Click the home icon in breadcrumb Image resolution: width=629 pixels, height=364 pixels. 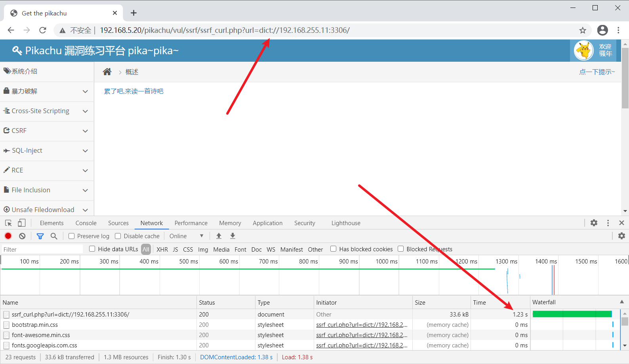pyautogui.click(x=107, y=72)
